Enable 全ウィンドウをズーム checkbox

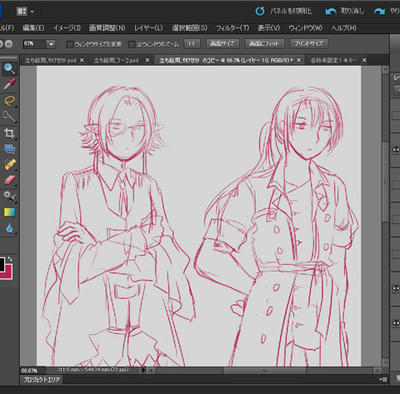click(132, 44)
